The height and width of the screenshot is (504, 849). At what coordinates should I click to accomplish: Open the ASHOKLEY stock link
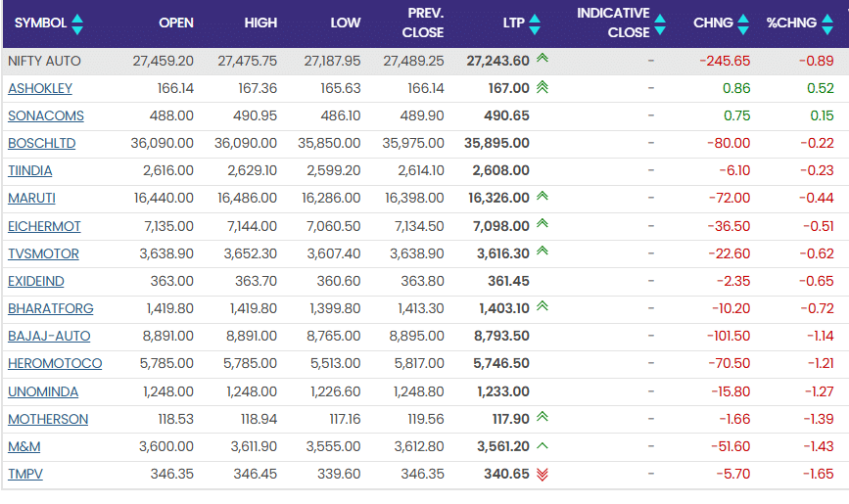(40, 88)
